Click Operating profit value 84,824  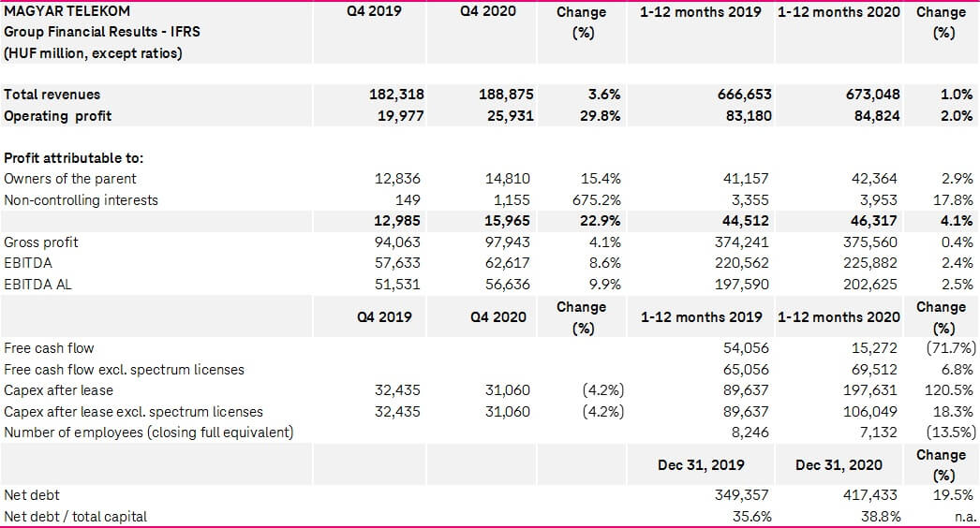pos(877,116)
